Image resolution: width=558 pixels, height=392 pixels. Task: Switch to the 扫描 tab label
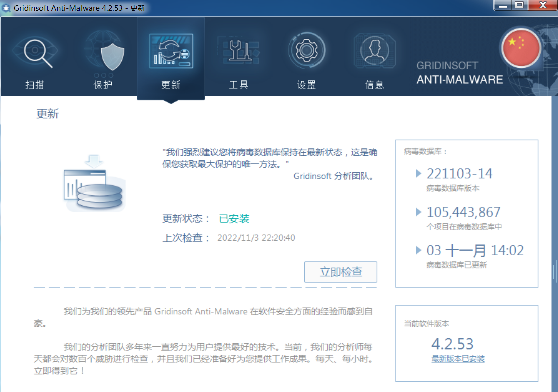pos(35,85)
